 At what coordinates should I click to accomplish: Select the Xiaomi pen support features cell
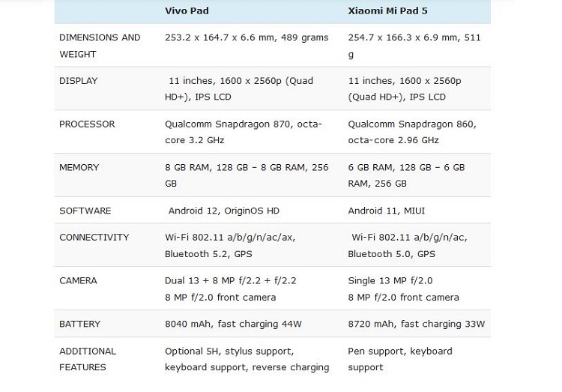point(400,359)
